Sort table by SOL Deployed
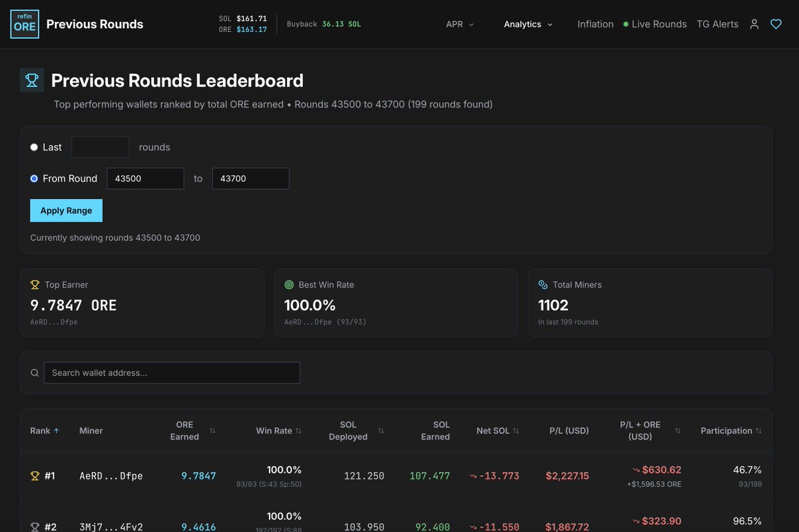The height and width of the screenshot is (532, 799). click(381, 431)
